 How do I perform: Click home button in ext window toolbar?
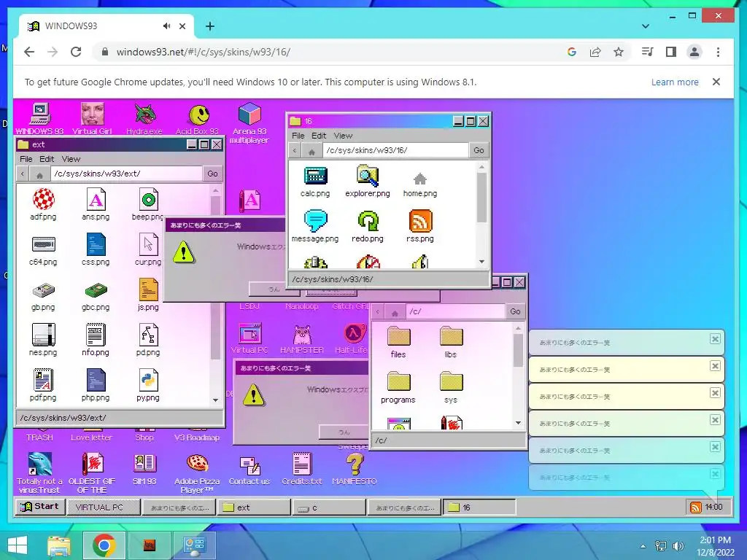point(39,174)
